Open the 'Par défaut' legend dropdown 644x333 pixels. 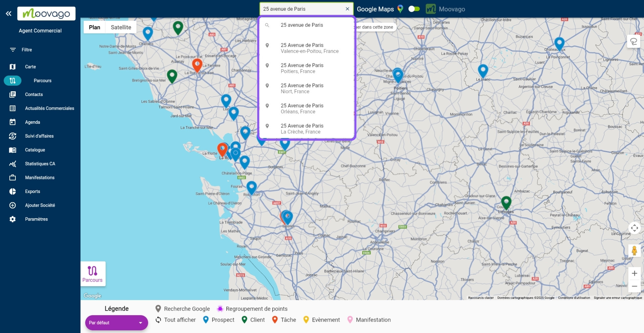(116, 323)
